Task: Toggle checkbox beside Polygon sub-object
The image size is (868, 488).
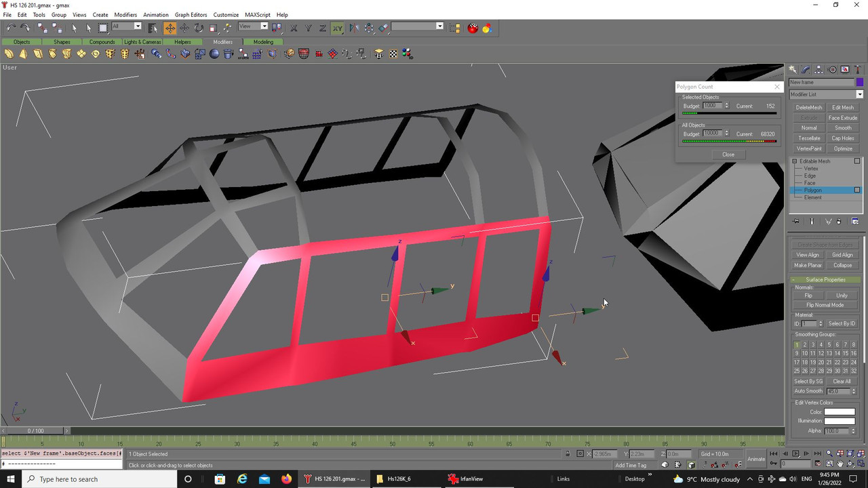Action: click(x=857, y=190)
